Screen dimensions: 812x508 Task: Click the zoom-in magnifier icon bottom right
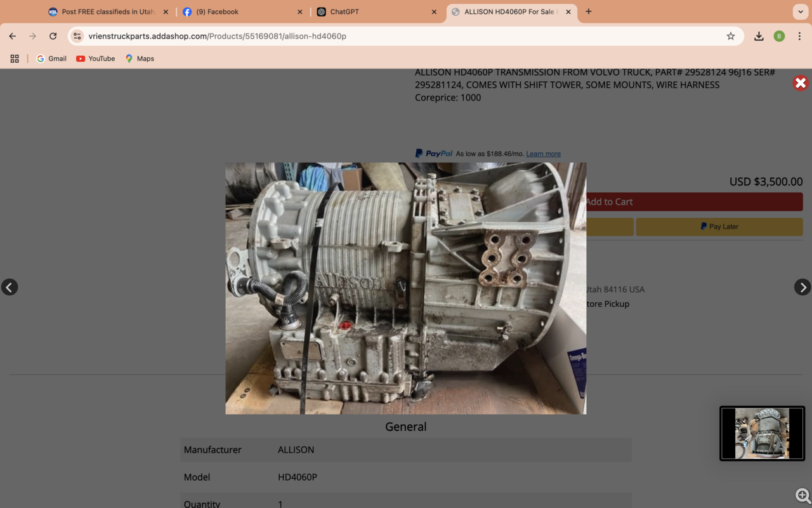(x=802, y=495)
